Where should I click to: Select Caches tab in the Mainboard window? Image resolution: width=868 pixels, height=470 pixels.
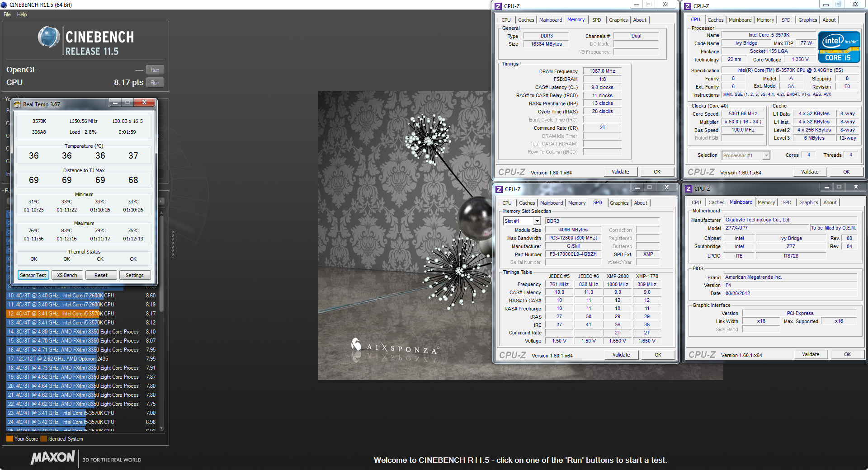pos(716,202)
